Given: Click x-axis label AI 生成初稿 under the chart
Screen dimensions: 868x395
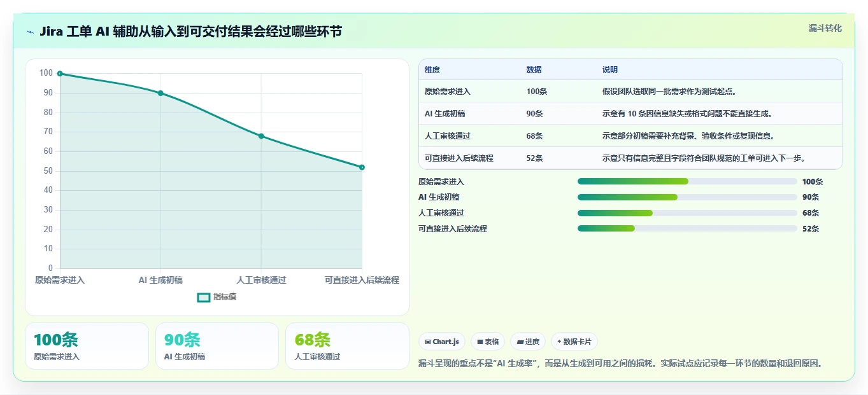Looking at the screenshot, I should [x=160, y=280].
